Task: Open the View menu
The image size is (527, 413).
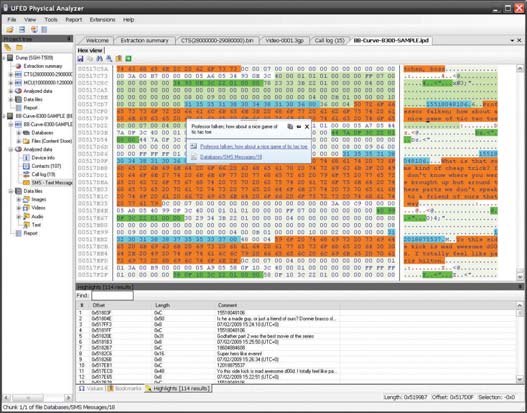Action: point(30,19)
